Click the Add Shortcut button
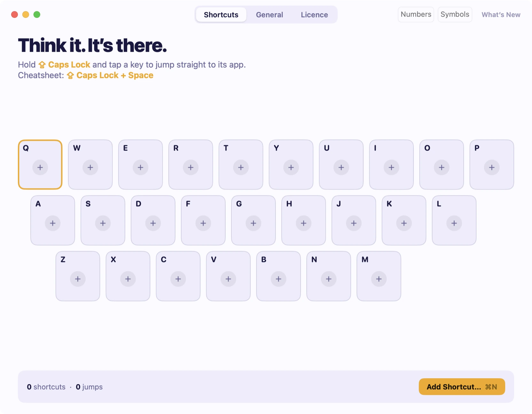This screenshot has height=414, width=532. [x=462, y=387]
